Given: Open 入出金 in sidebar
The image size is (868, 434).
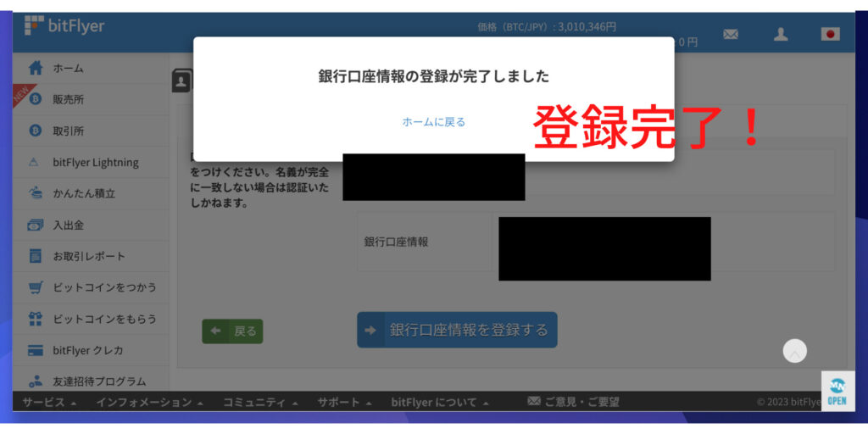Looking at the screenshot, I should (x=91, y=225).
